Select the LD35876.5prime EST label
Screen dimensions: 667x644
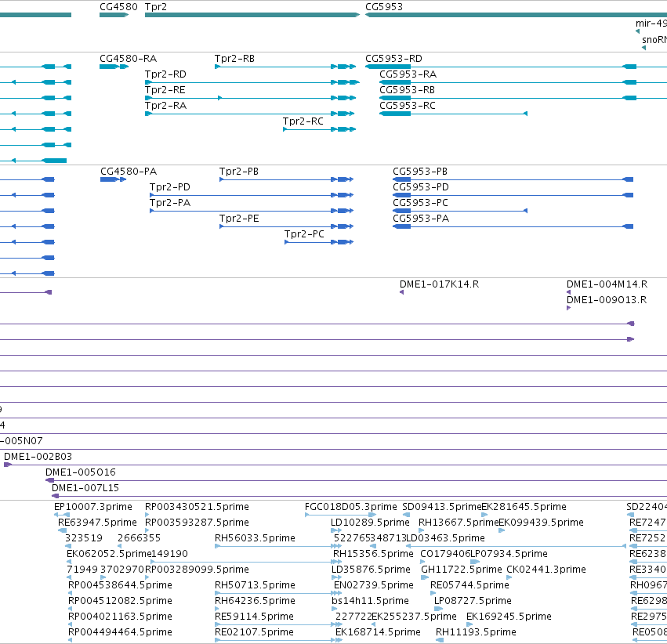(371, 570)
